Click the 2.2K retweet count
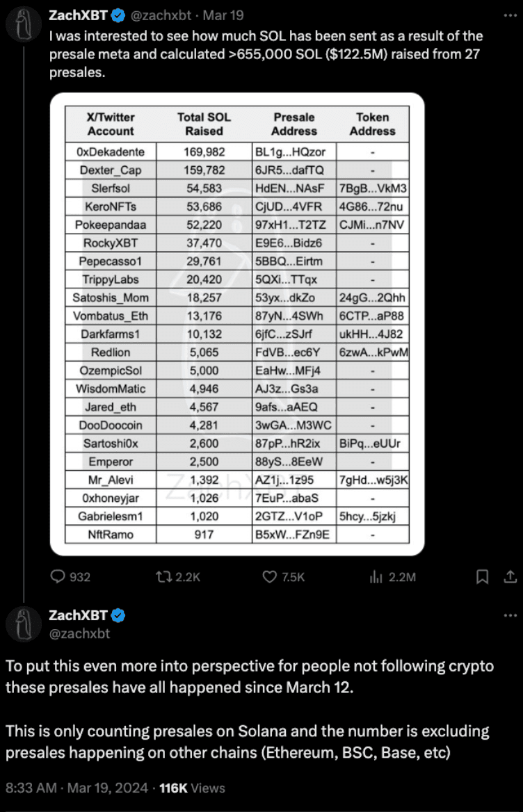This screenshot has height=812, width=523. (x=187, y=577)
